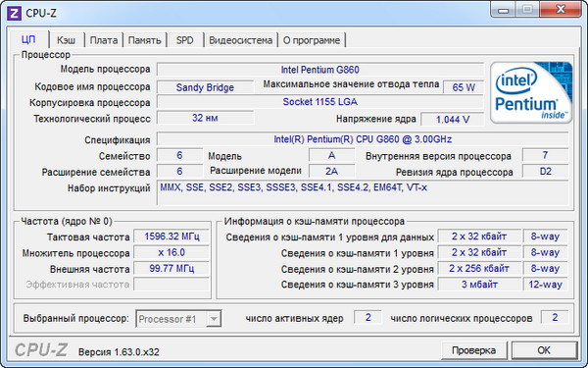Open the Кэш tab
The width and height of the screenshot is (588, 368).
click(x=66, y=40)
